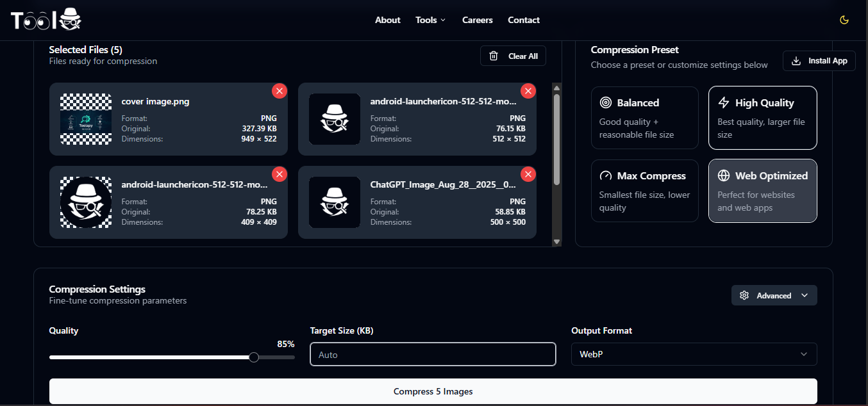The height and width of the screenshot is (406, 868).
Task: Adjust the Quality slider handle
Action: coord(253,357)
